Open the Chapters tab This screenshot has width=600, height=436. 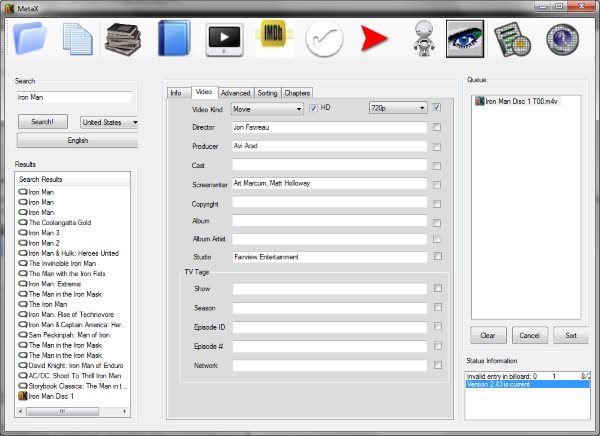(297, 93)
